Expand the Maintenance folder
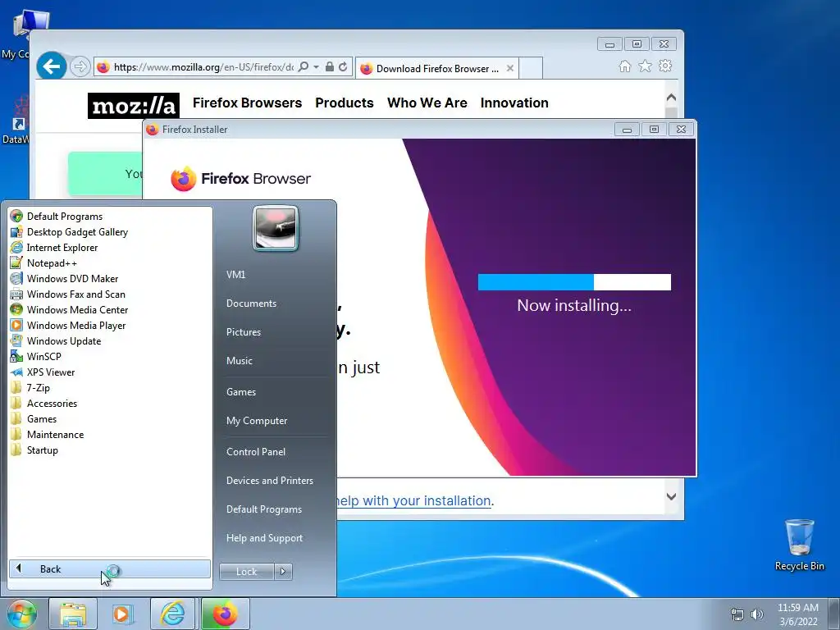Viewport: 840px width, 630px height. point(47,434)
